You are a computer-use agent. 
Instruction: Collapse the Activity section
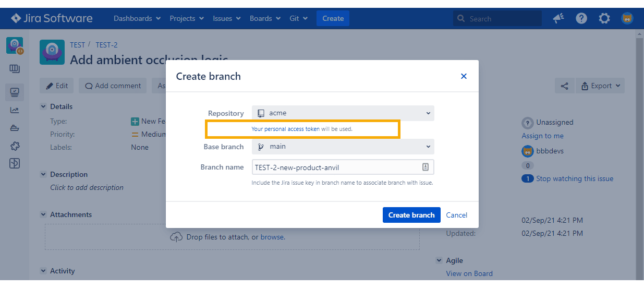pyautogui.click(x=43, y=271)
